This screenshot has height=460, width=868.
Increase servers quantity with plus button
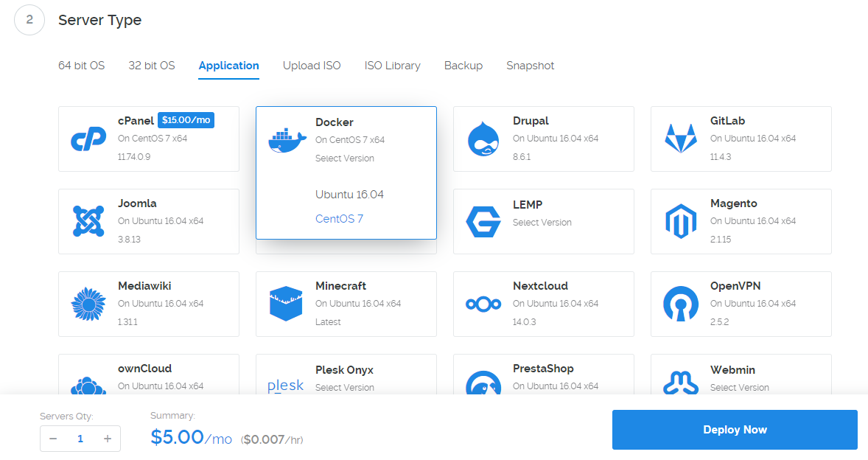(x=108, y=439)
